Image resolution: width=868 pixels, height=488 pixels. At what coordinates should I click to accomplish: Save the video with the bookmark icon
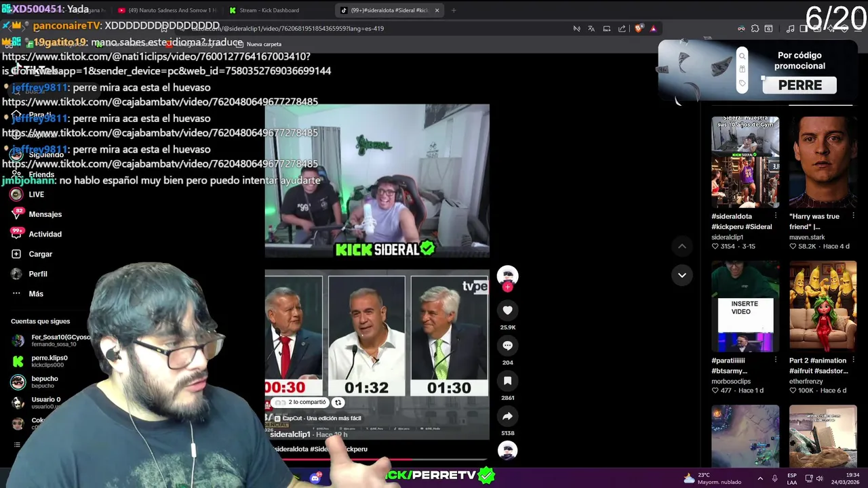[x=507, y=380]
